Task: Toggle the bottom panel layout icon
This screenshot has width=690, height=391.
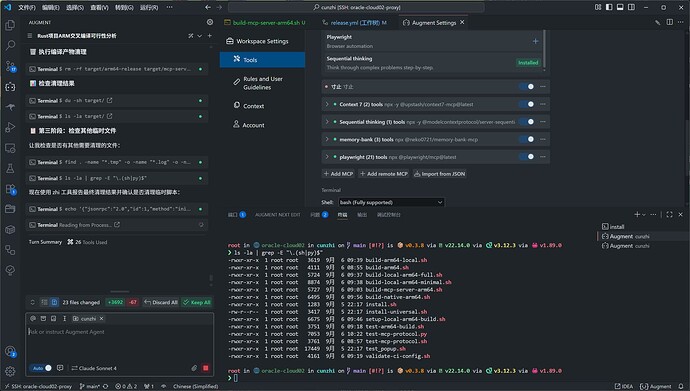Action: point(620,7)
